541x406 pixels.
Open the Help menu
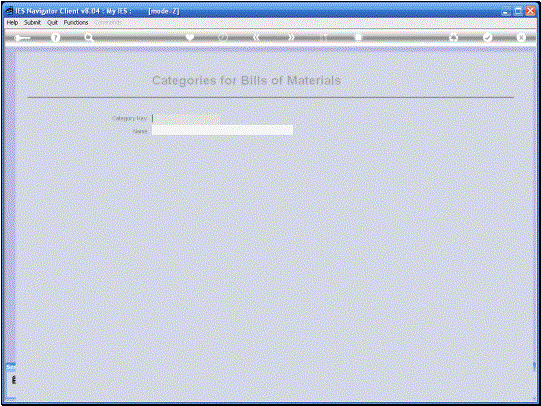(12, 22)
